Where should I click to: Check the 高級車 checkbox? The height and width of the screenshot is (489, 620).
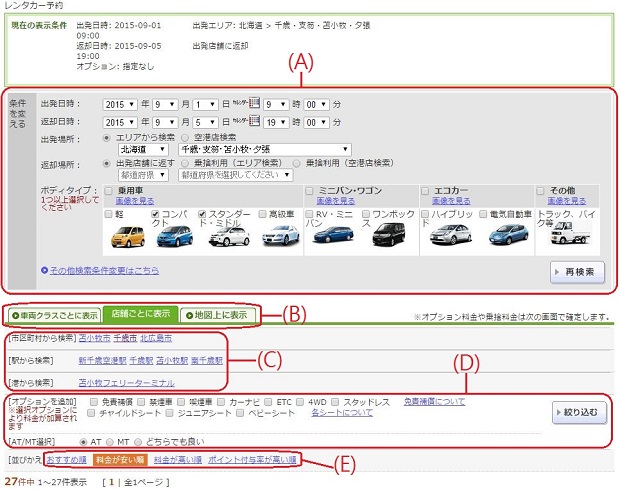[262, 214]
